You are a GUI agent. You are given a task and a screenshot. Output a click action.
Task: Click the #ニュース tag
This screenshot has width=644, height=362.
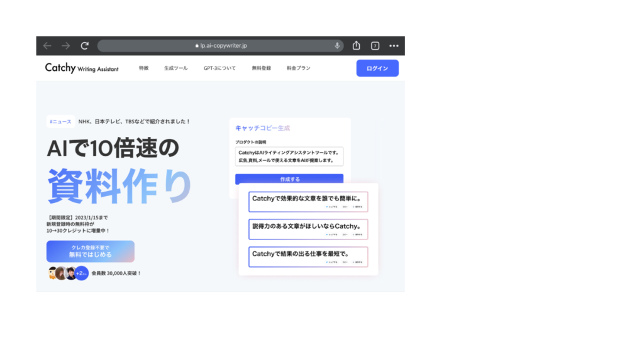tap(60, 121)
